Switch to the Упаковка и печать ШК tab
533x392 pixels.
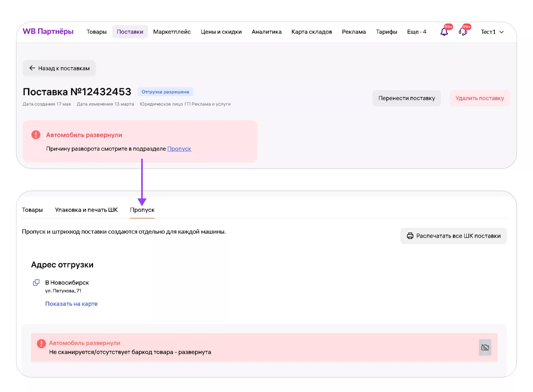pyautogui.click(x=86, y=210)
